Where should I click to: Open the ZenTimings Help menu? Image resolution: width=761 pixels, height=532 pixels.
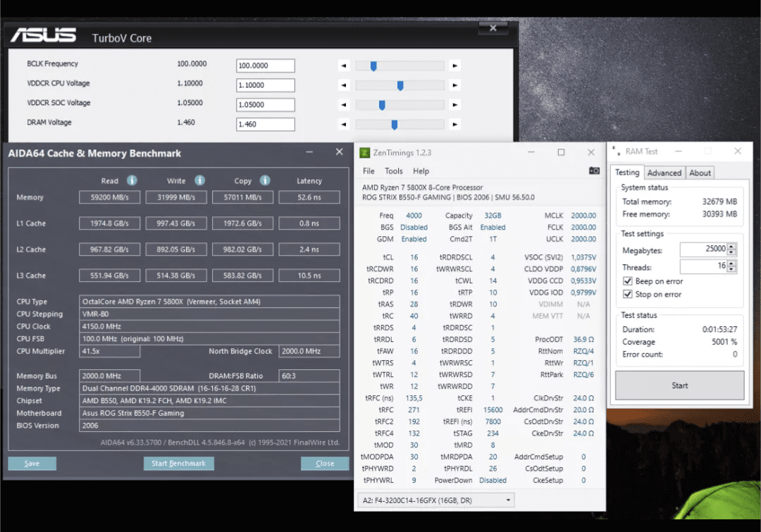[x=421, y=171]
